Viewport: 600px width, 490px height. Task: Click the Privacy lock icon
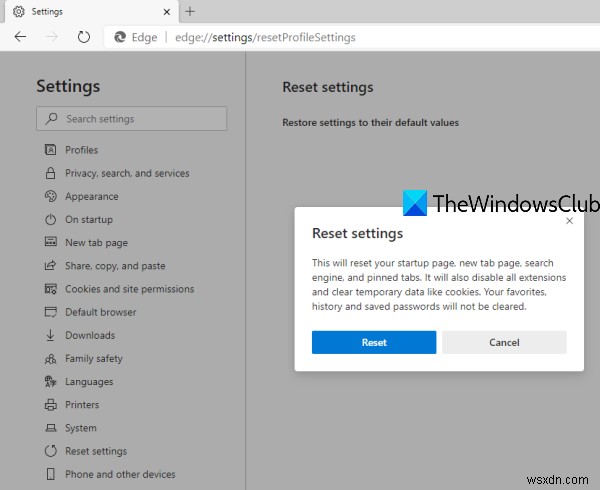point(51,173)
